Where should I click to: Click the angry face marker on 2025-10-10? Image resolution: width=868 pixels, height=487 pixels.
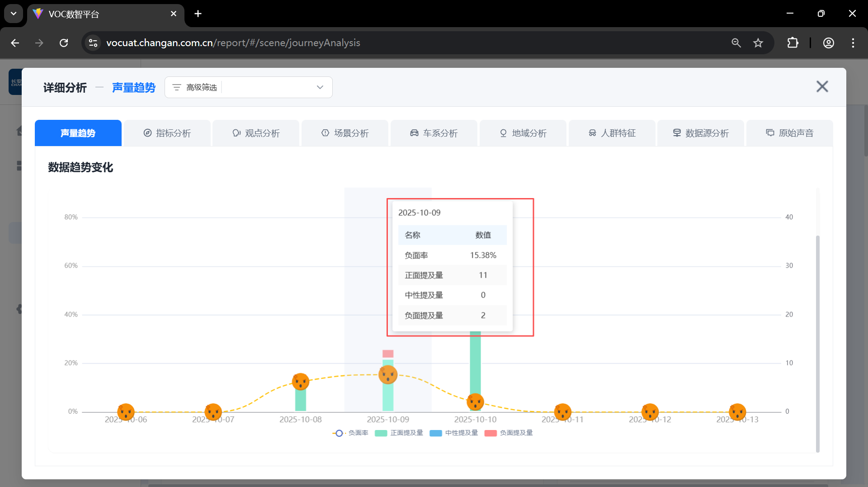pyautogui.click(x=475, y=402)
